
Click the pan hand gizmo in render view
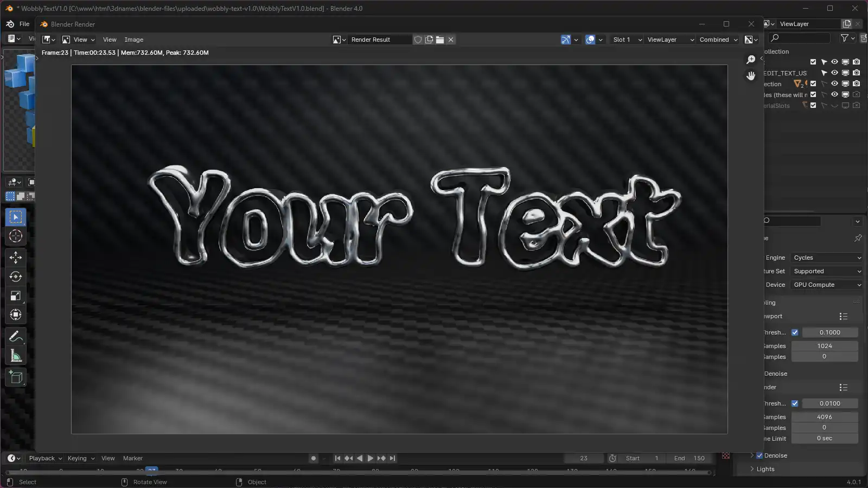point(751,76)
